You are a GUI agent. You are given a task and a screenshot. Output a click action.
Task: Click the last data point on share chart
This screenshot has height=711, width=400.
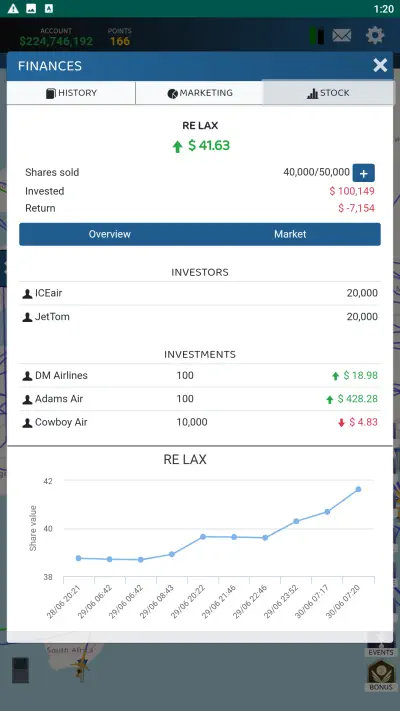tap(358, 489)
